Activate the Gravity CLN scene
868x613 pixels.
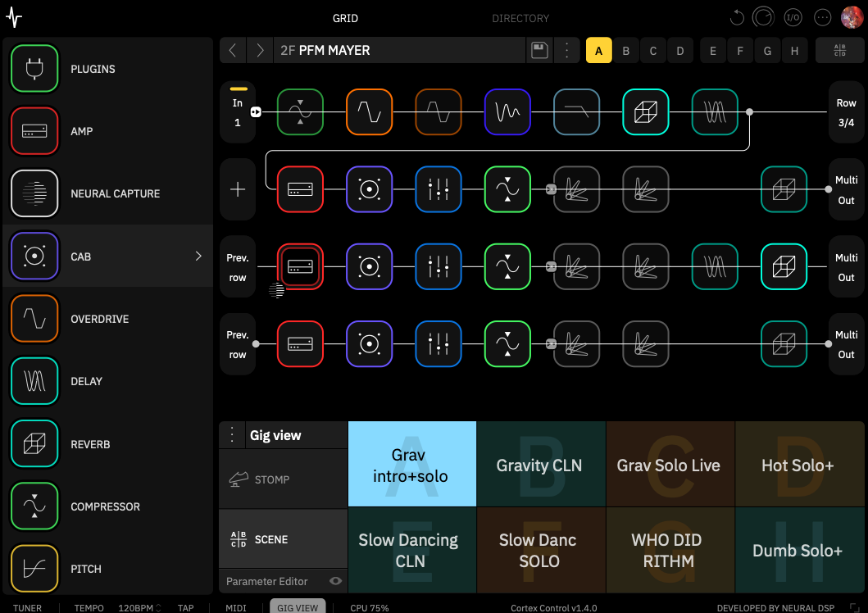(539, 465)
